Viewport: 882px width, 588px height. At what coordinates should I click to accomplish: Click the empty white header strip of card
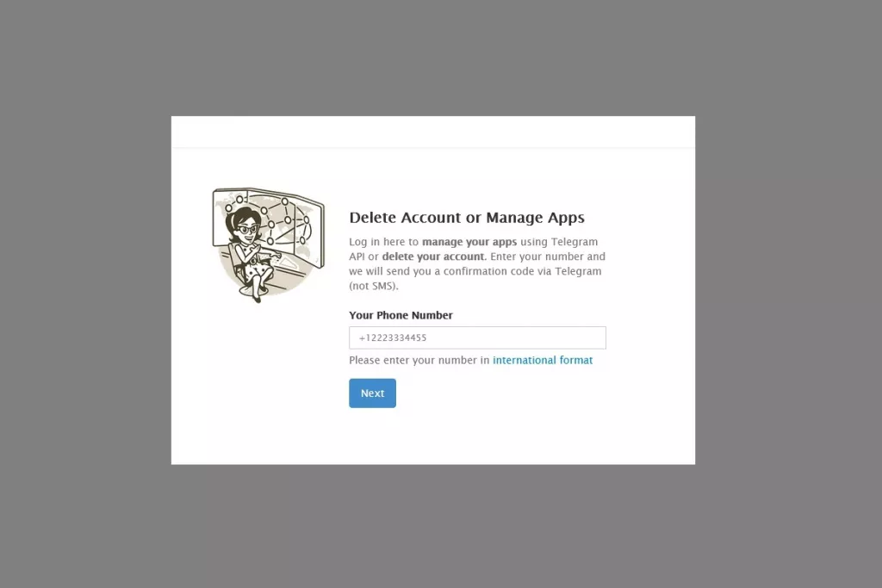pyautogui.click(x=433, y=132)
